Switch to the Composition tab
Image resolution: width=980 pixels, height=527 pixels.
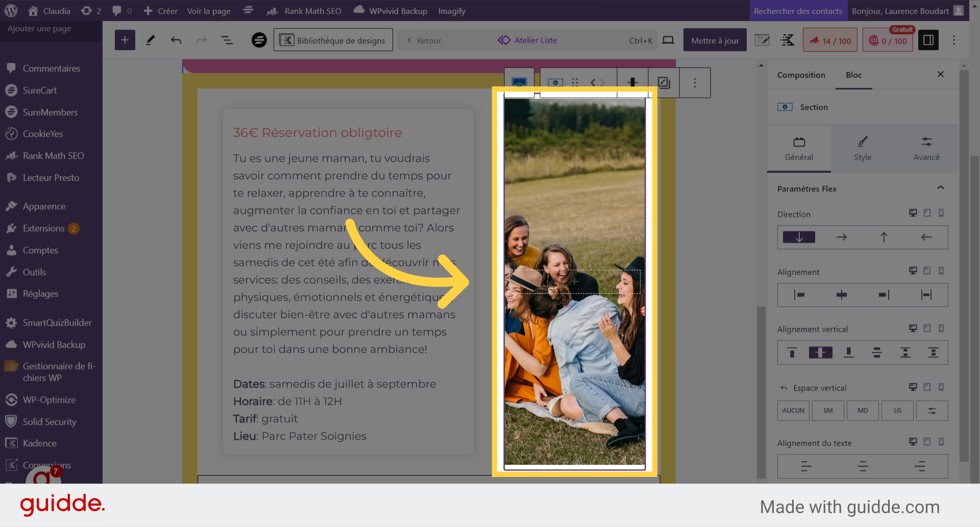[x=801, y=75]
